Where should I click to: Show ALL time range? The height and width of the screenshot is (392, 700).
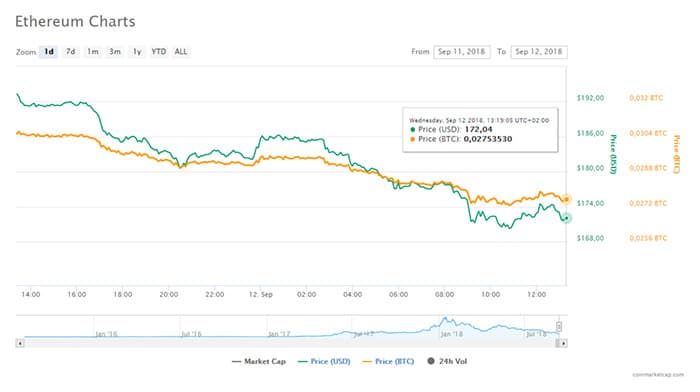pyautogui.click(x=181, y=52)
